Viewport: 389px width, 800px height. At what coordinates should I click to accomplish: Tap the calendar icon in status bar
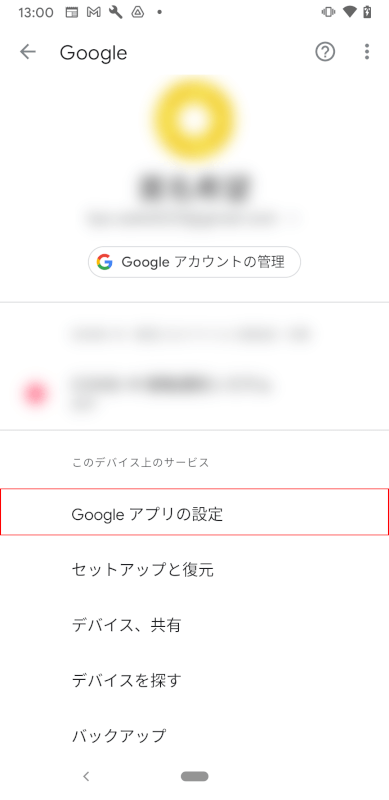pyautogui.click(x=72, y=13)
